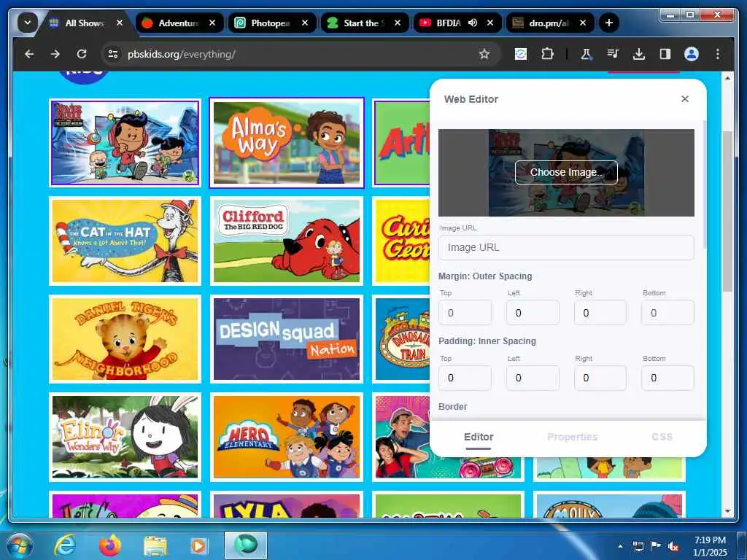This screenshot has width=747, height=560.
Task: Mute the BFDIA tab audio icon
Action: tap(473, 23)
